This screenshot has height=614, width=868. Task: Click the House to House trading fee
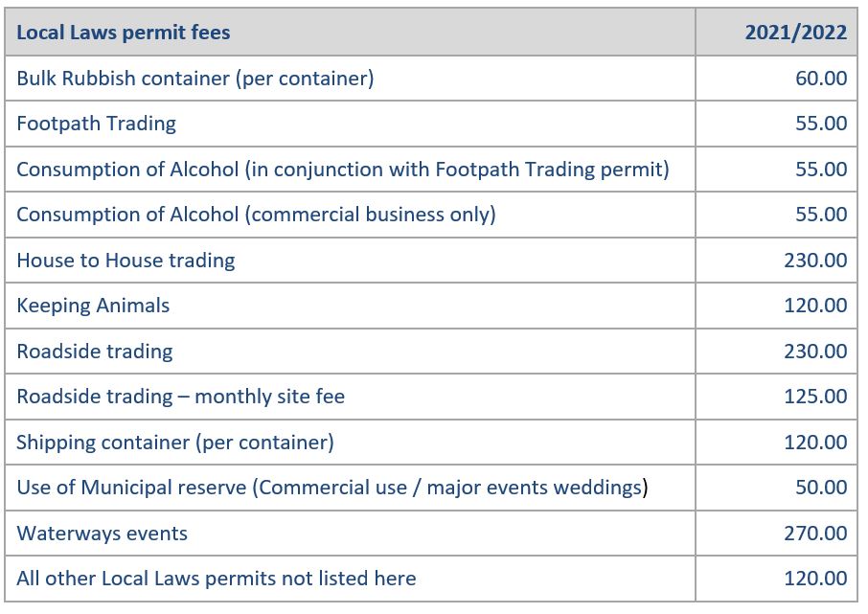pyautogui.click(x=815, y=261)
